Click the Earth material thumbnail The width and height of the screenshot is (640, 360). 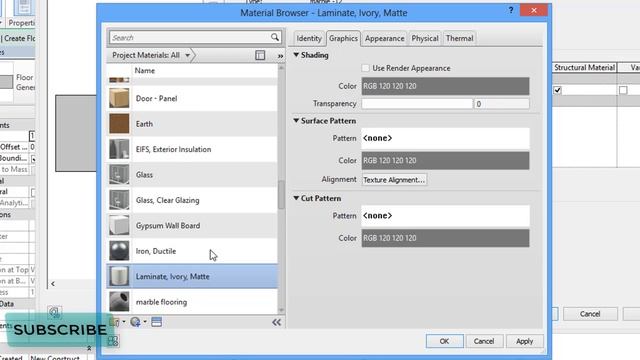119,124
